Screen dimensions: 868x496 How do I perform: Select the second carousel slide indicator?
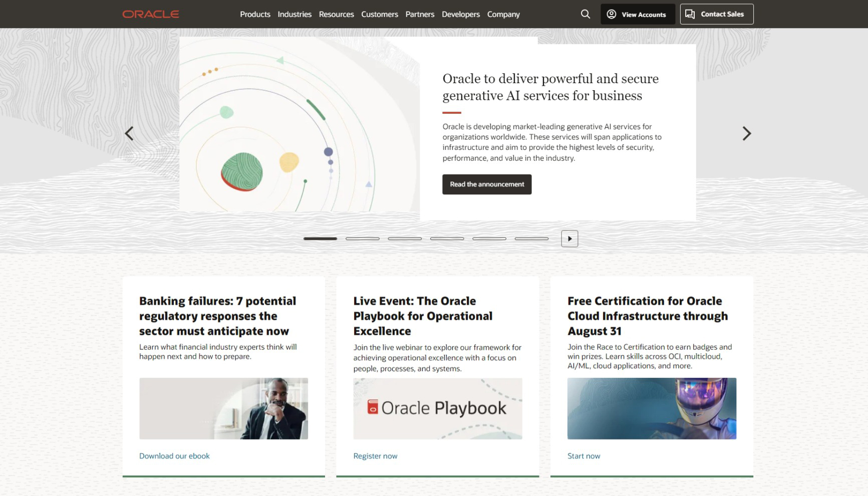point(362,238)
